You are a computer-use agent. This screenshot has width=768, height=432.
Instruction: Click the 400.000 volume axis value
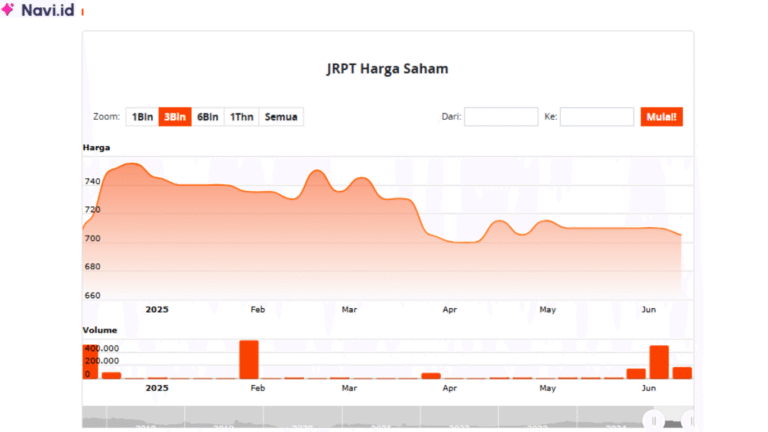tap(102, 348)
